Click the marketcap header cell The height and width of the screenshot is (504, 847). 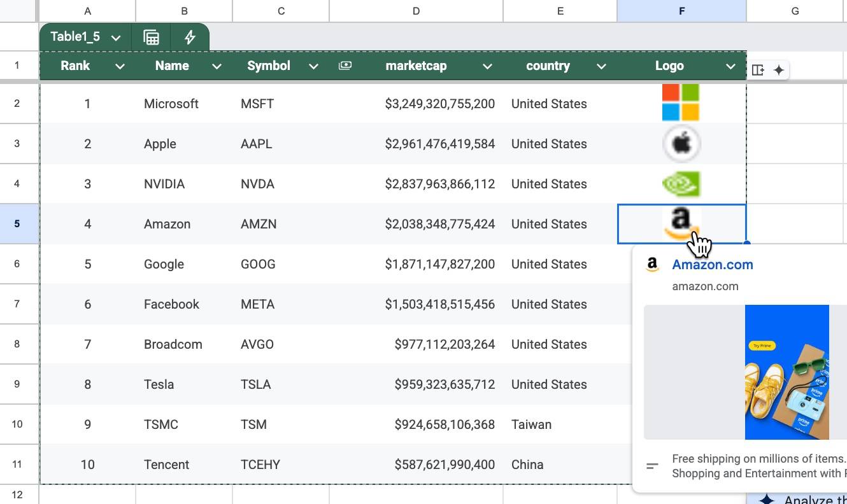(x=416, y=66)
